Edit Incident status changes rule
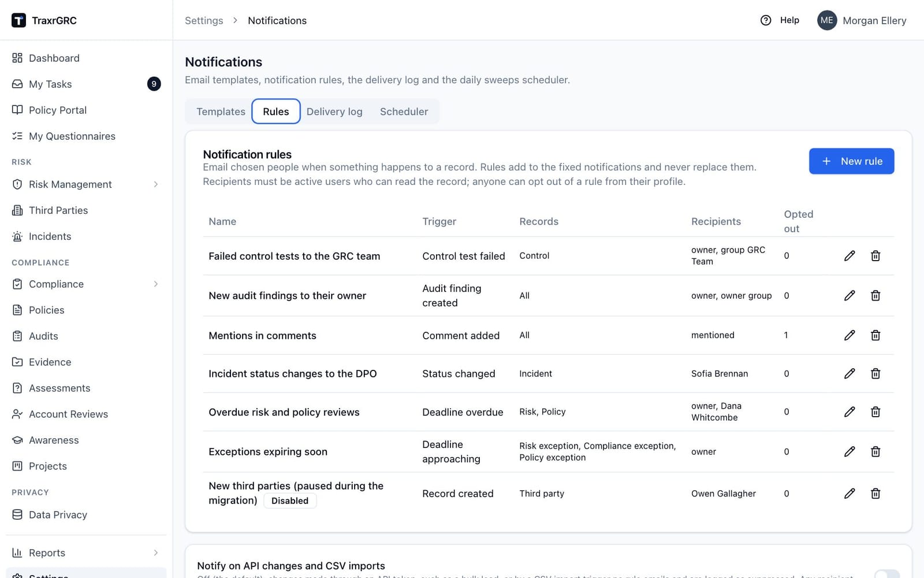The height and width of the screenshot is (578, 924). click(x=850, y=373)
